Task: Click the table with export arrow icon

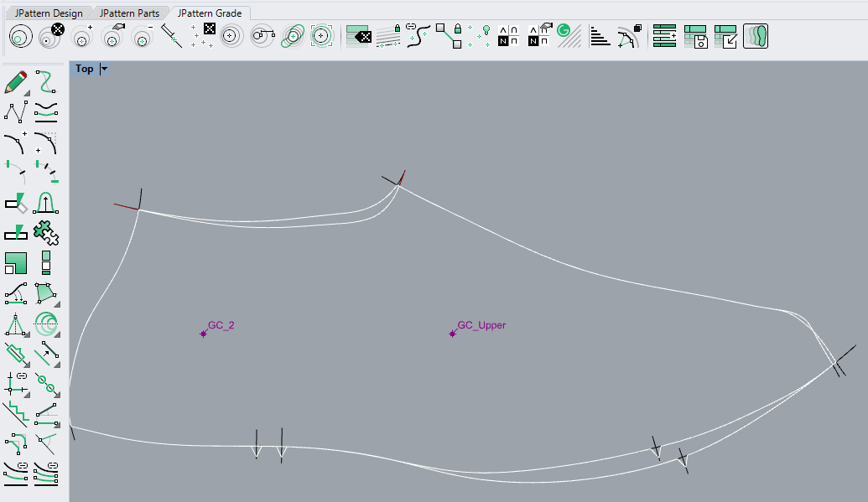Action: point(725,36)
